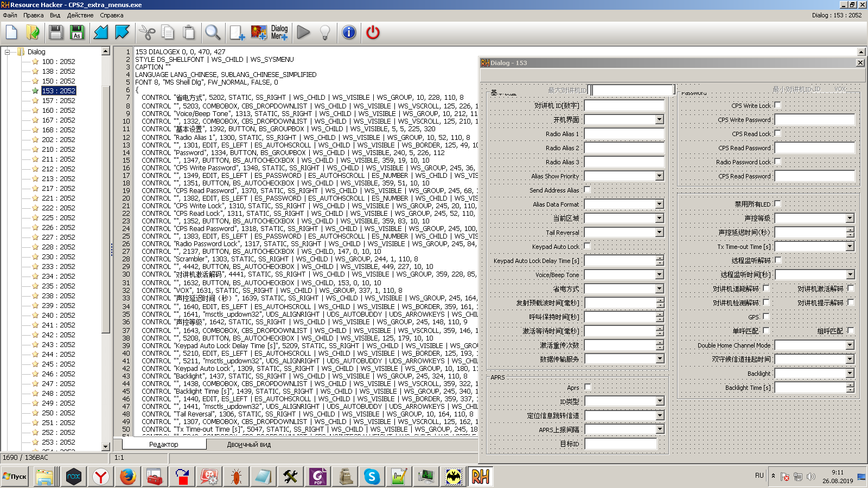The height and width of the screenshot is (488, 868).
Task: Increase Backlight Time spinner value
Action: tap(850, 385)
